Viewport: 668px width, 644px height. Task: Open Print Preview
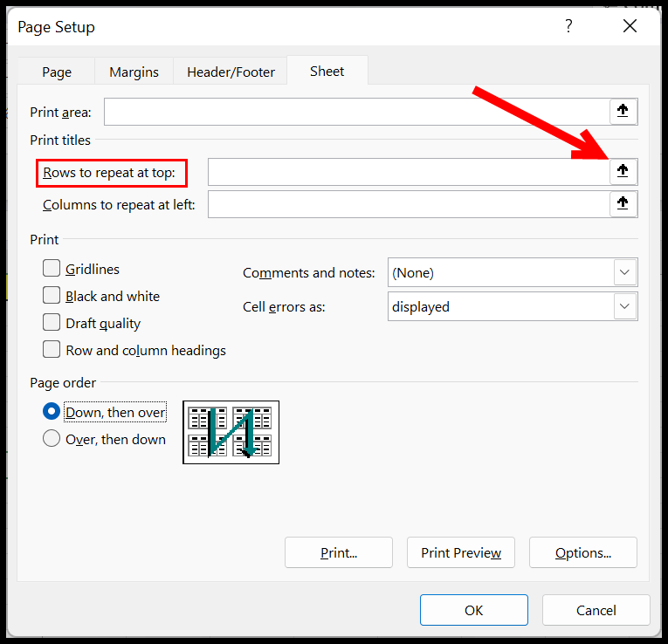461,552
